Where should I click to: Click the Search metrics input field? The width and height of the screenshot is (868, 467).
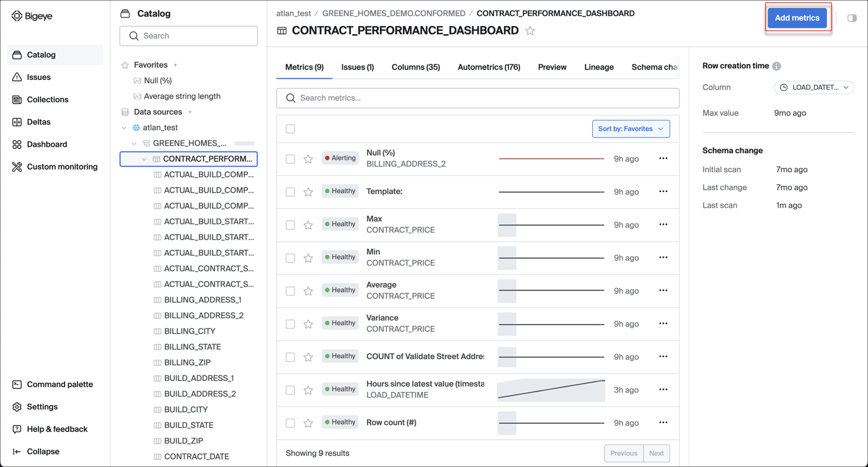(478, 98)
